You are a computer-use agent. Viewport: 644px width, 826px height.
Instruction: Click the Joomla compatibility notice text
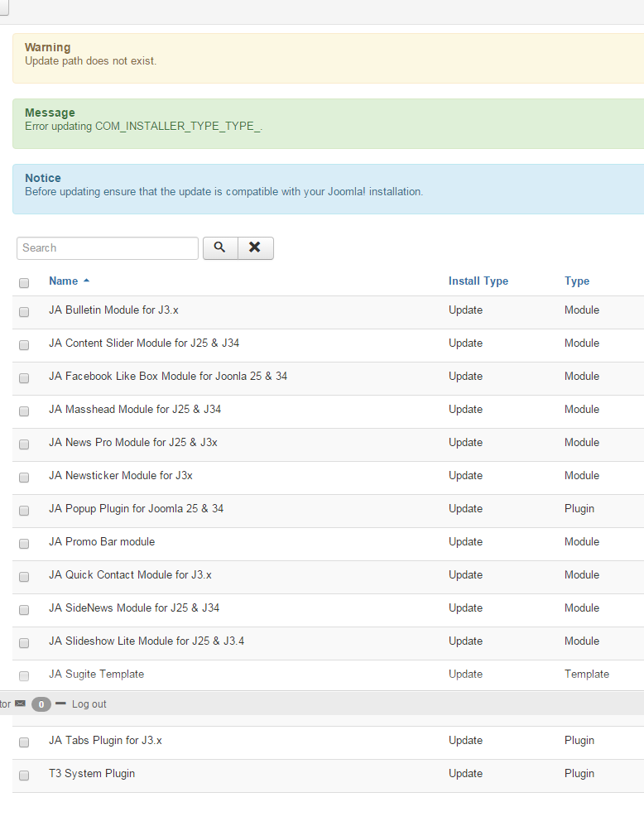click(224, 192)
